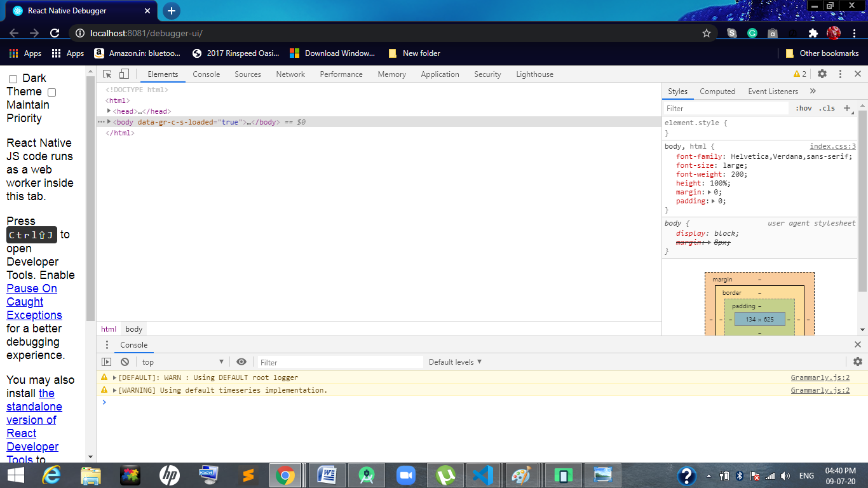Viewport: 868px width, 488px height.
Task: Open DevTools settings gear icon
Action: pos(822,74)
